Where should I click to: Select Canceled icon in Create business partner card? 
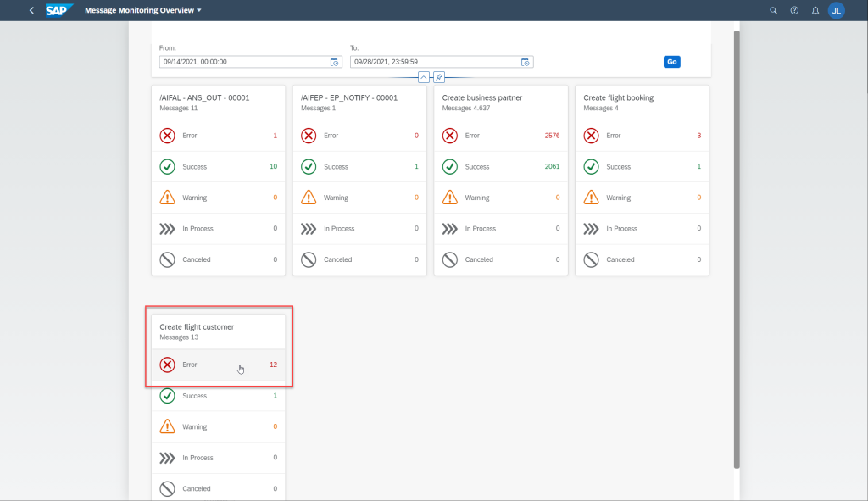point(450,259)
